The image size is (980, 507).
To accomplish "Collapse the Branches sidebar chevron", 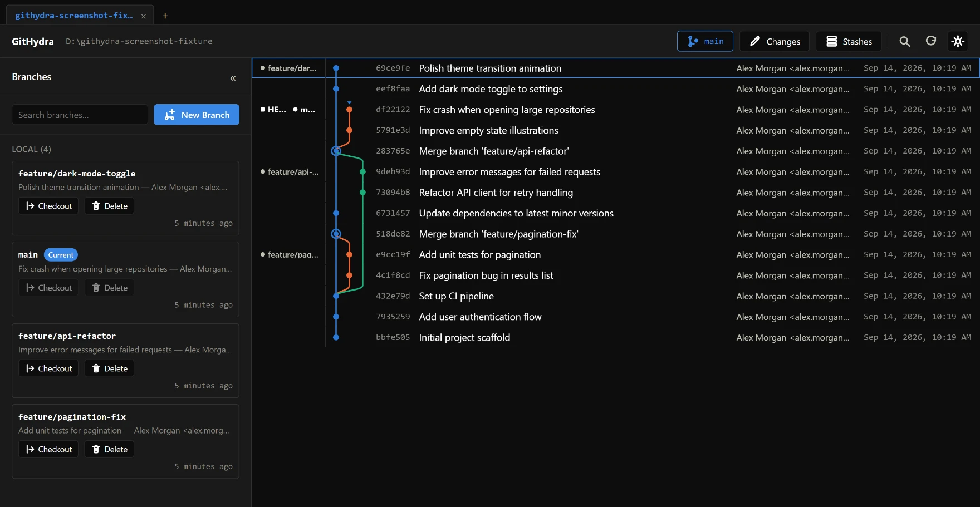I will coord(233,78).
